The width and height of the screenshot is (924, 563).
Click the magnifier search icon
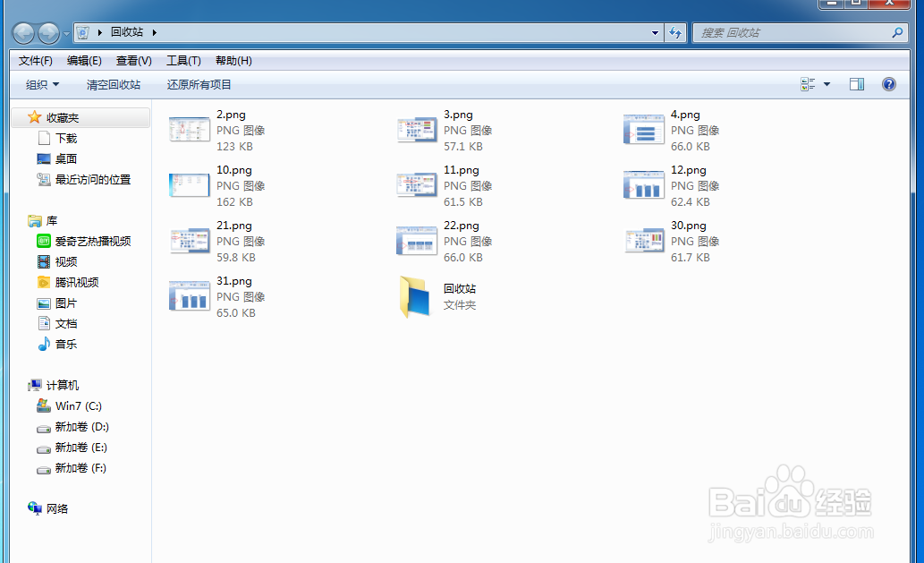tap(897, 33)
